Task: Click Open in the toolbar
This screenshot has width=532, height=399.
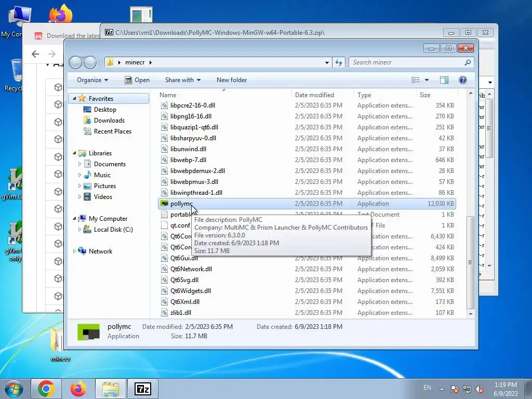Action: [x=137, y=80]
